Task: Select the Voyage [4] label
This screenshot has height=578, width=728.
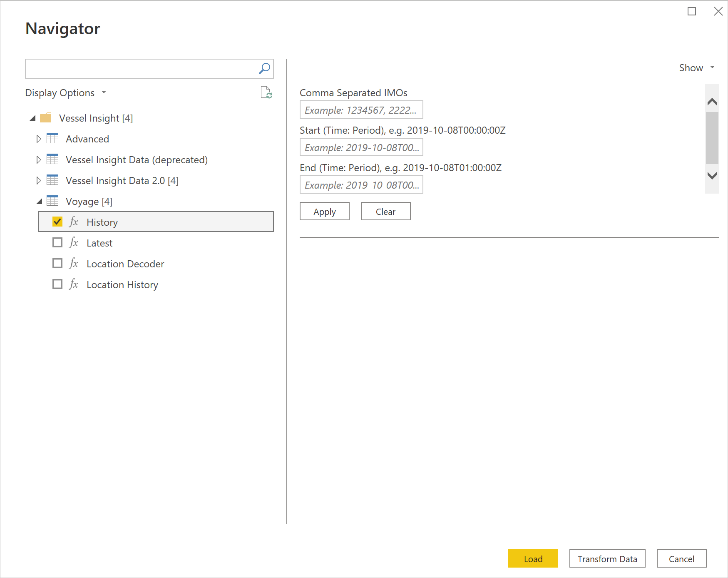Action: tap(89, 202)
